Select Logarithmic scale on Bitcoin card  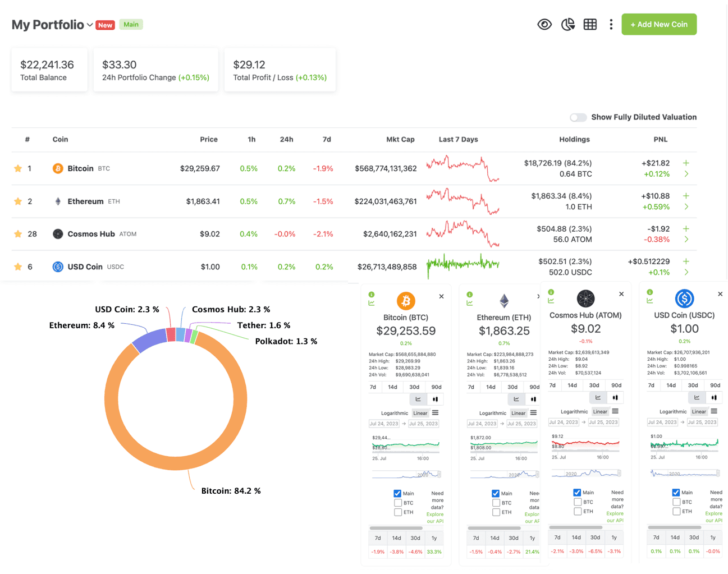pyautogui.click(x=395, y=414)
